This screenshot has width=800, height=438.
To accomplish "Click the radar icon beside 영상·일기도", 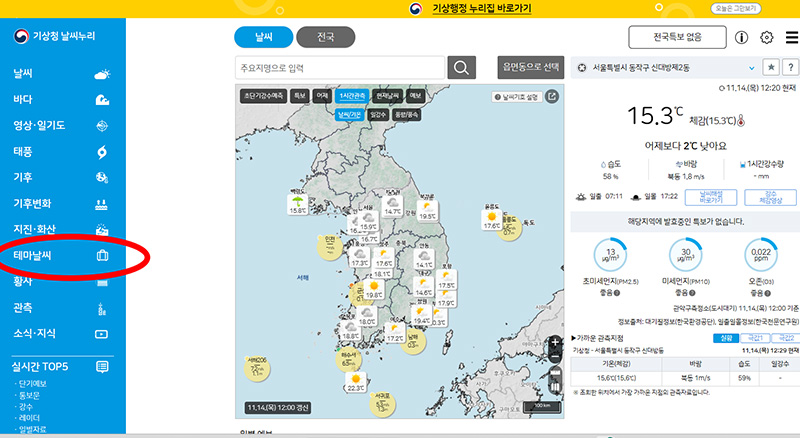I will click(x=102, y=126).
